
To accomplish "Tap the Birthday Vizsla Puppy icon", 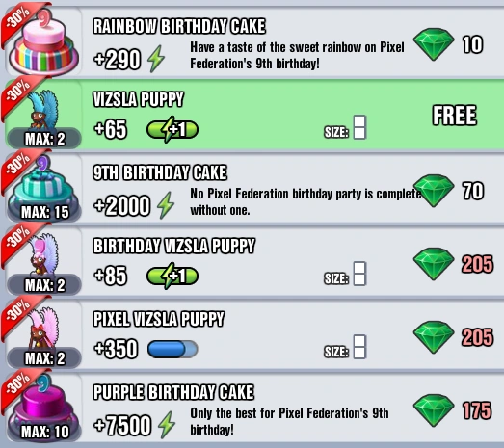I will coord(44,255).
